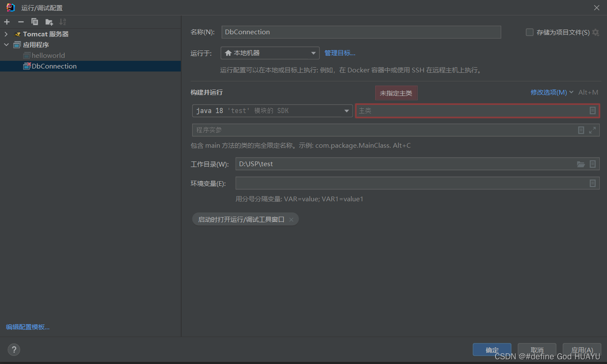607x364 pixels.
Task: Click the Add New Configuration plus icon
Action: (6, 22)
